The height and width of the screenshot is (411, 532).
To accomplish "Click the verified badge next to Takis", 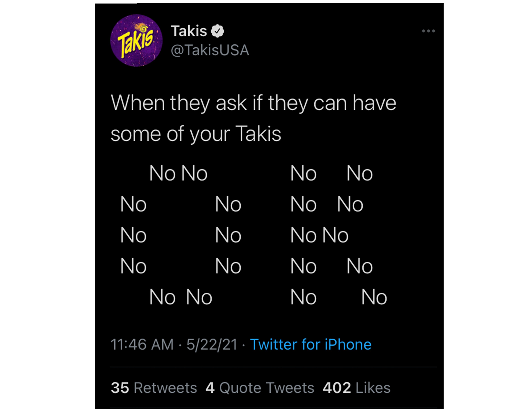I will [x=217, y=31].
